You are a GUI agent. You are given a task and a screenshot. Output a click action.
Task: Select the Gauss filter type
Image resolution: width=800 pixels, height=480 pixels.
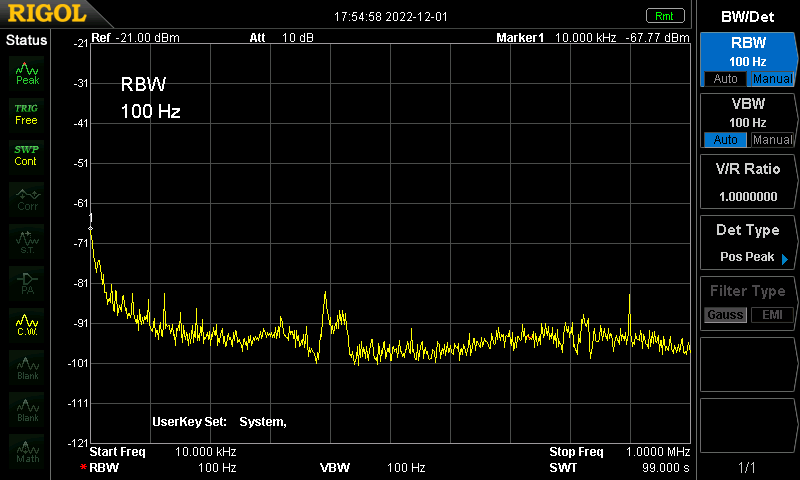coord(725,315)
